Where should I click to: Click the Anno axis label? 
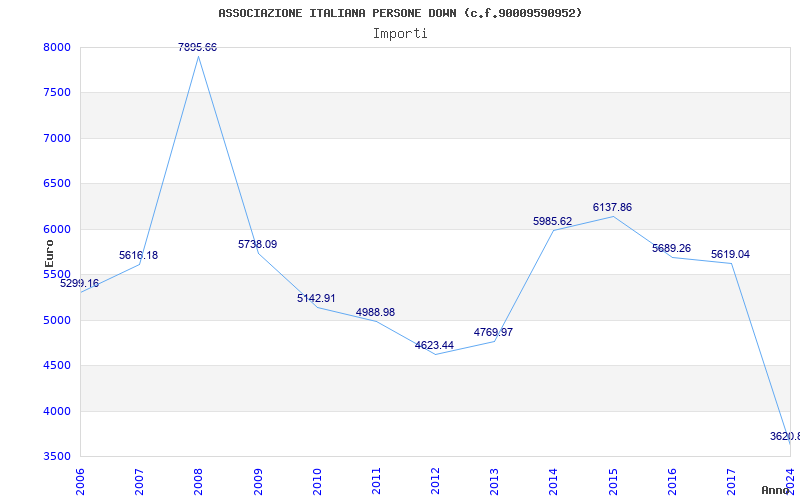(x=776, y=490)
